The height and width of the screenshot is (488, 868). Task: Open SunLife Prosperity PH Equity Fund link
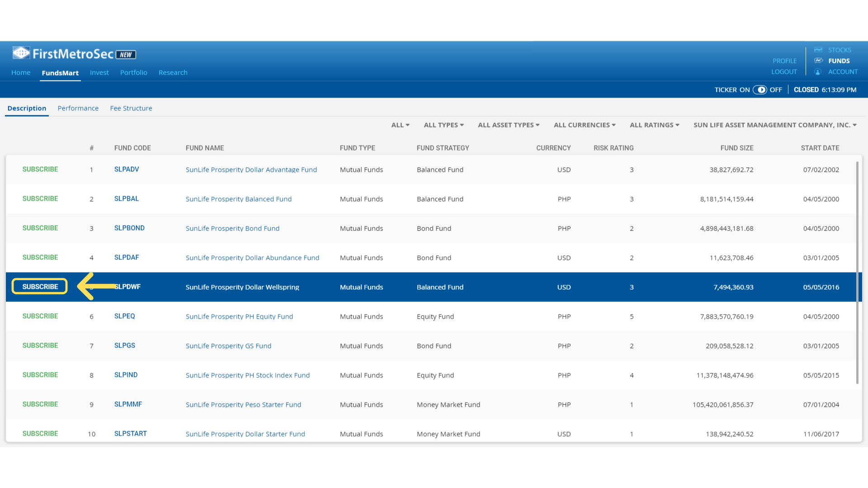[x=239, y=317]
